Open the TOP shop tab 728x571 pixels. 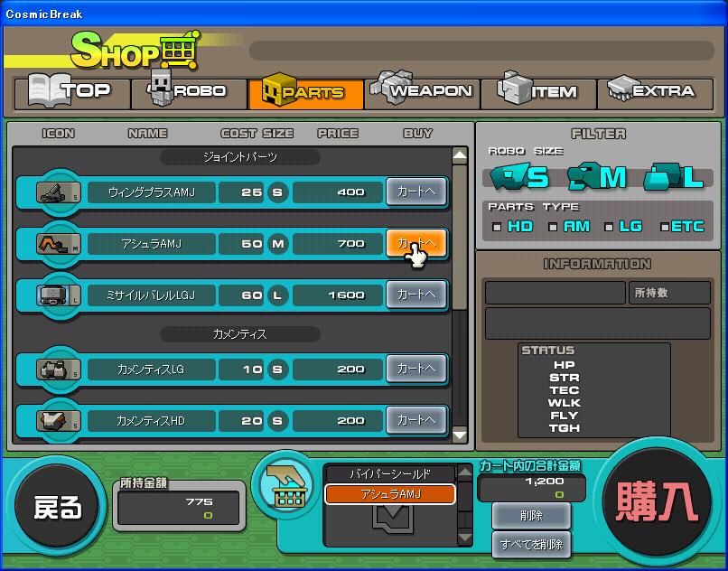pos(72,94)
